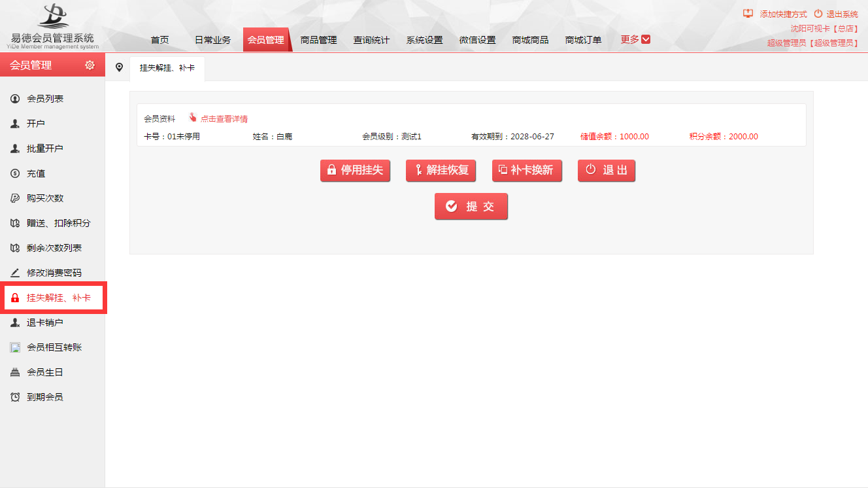The height and width of the screenshot is (488, 868).
Task: Click the 会员列表 sidebar icon
Action: (15, 99)
